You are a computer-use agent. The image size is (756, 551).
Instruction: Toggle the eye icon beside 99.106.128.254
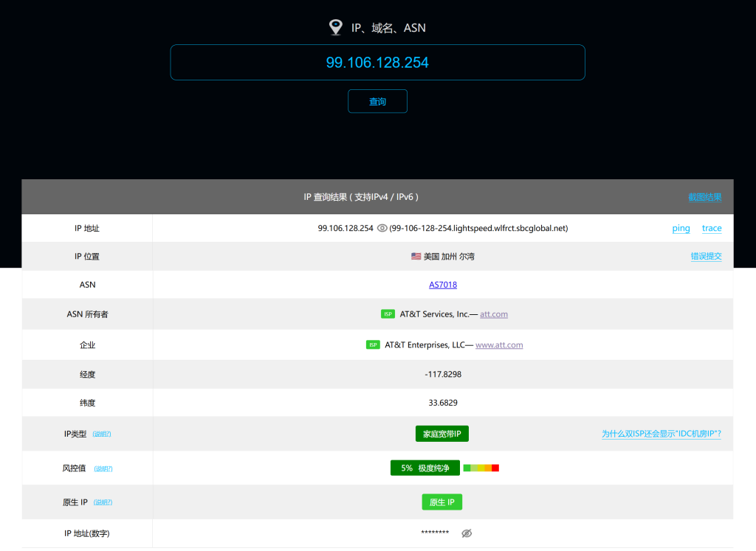point(382,229)
